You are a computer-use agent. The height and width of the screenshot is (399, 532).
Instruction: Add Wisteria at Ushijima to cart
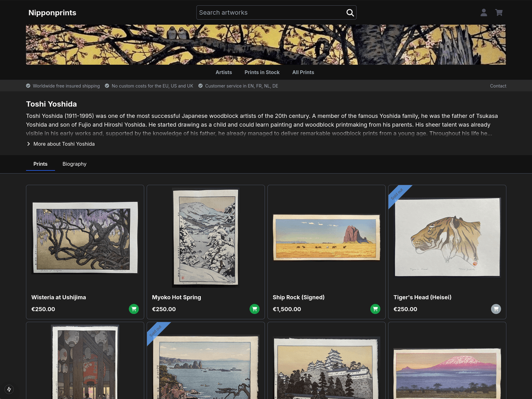pyautogui.click(x=134, y=309)
